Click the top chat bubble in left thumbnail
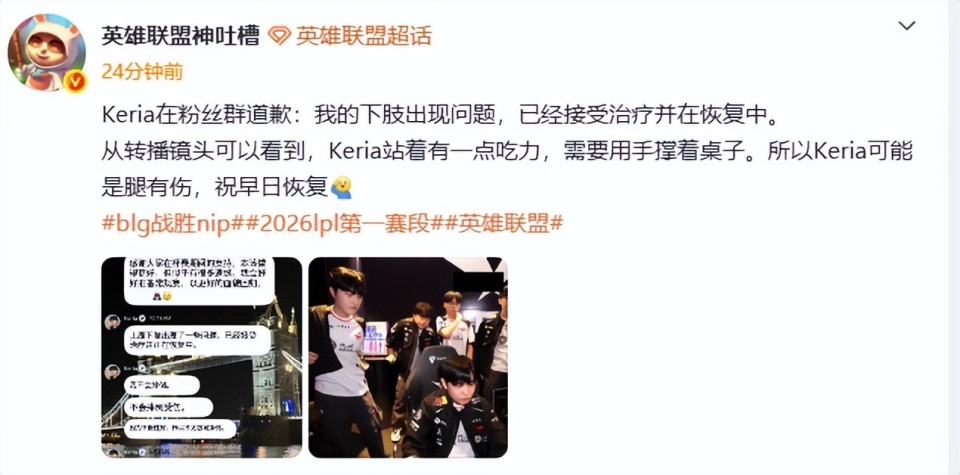 point(198,280)
